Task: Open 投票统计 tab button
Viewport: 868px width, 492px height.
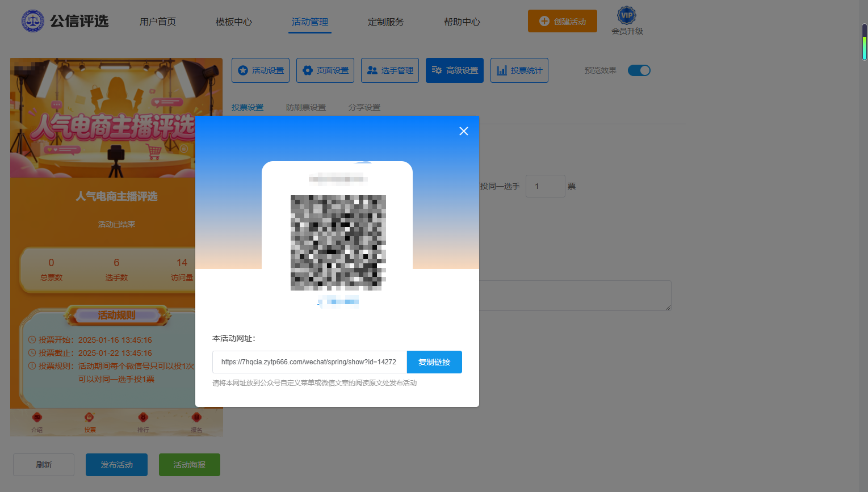Action: 519,70
